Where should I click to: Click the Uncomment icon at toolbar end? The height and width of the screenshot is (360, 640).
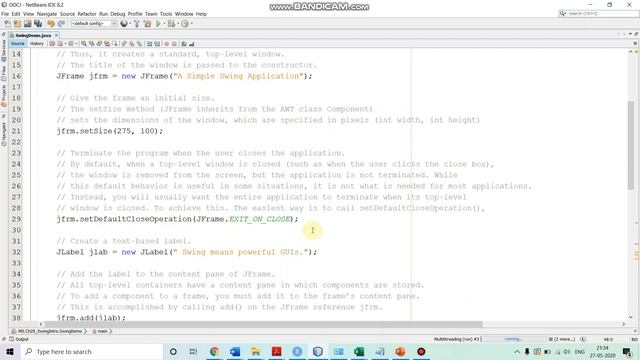point(191,44)
